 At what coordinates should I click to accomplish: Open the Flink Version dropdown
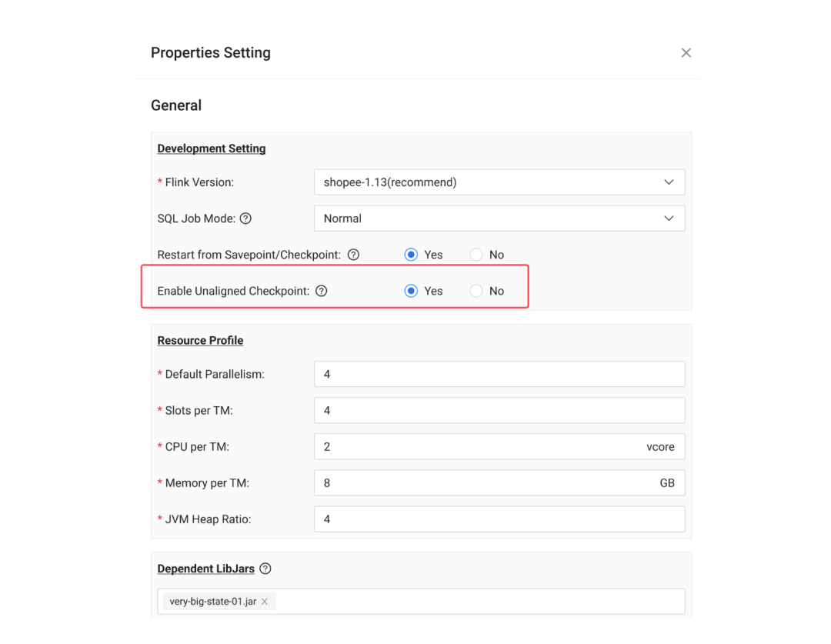499,182
